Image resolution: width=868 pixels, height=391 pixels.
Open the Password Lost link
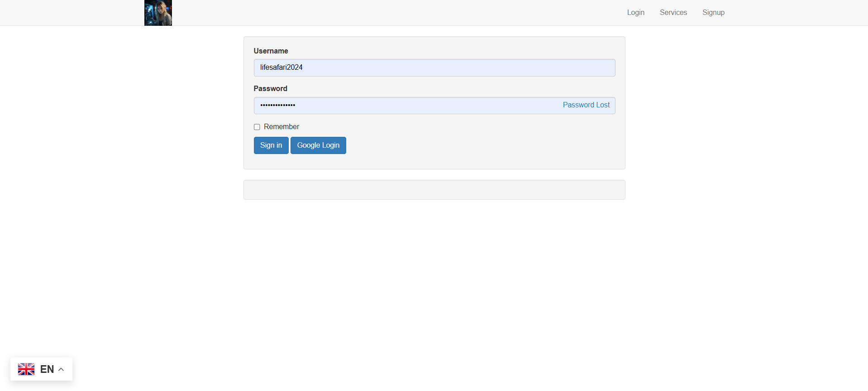[x=586, y=105]
